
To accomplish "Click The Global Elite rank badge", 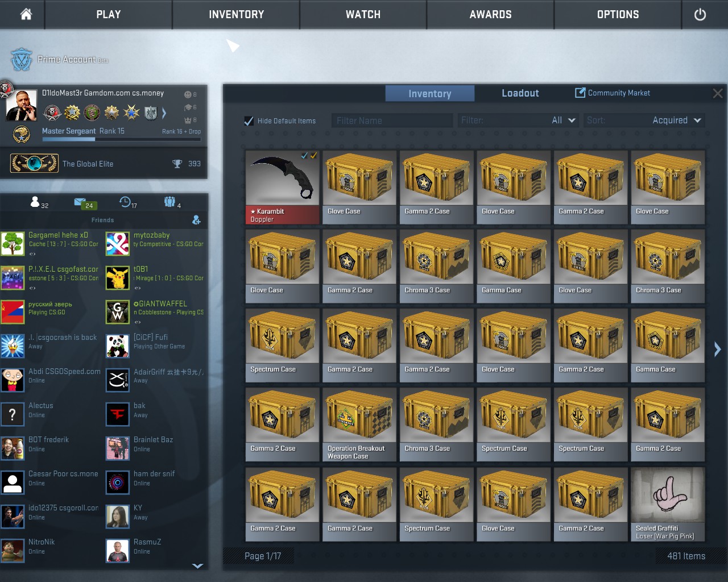I will point(34,164).
